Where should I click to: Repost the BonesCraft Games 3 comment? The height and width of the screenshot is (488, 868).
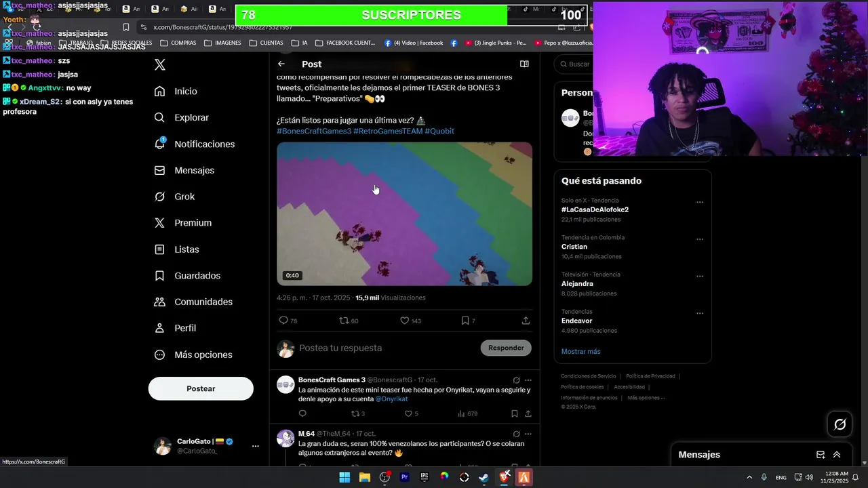pyautogui.click(x=355, y=413)
